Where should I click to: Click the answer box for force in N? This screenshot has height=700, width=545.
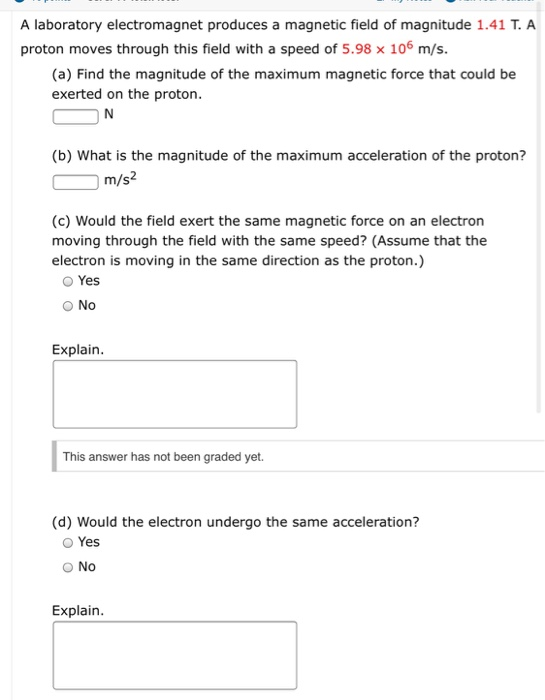[x=75, y=117]
